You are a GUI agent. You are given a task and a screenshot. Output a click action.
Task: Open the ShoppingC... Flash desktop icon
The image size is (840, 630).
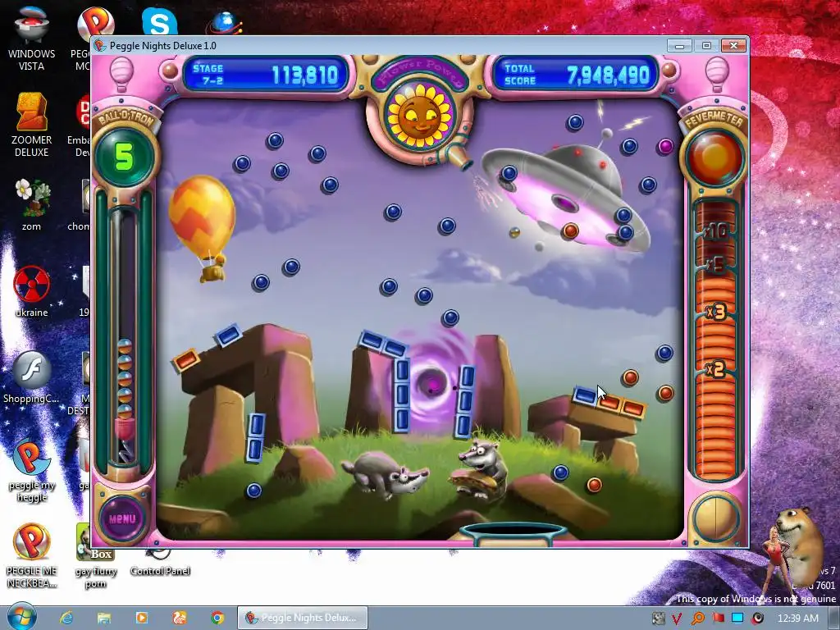(x=31, y=377)
